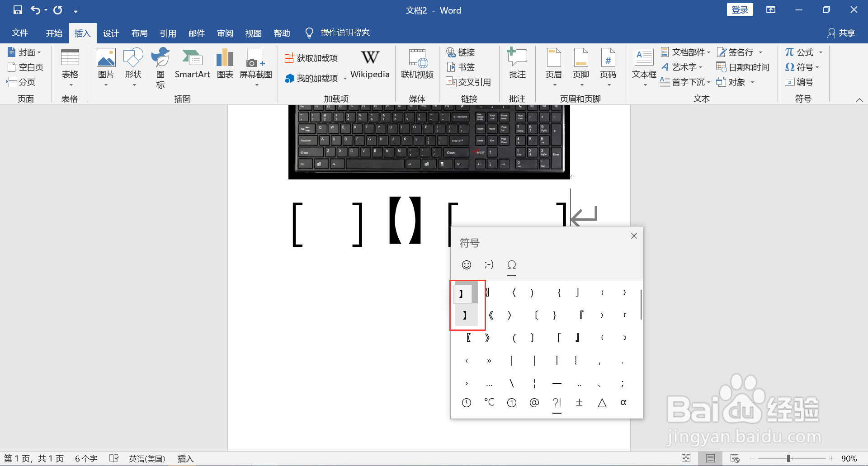The image size is (868, 466).
Task: Open the Header (页眉) menu
Action: (x=554, y=68)
